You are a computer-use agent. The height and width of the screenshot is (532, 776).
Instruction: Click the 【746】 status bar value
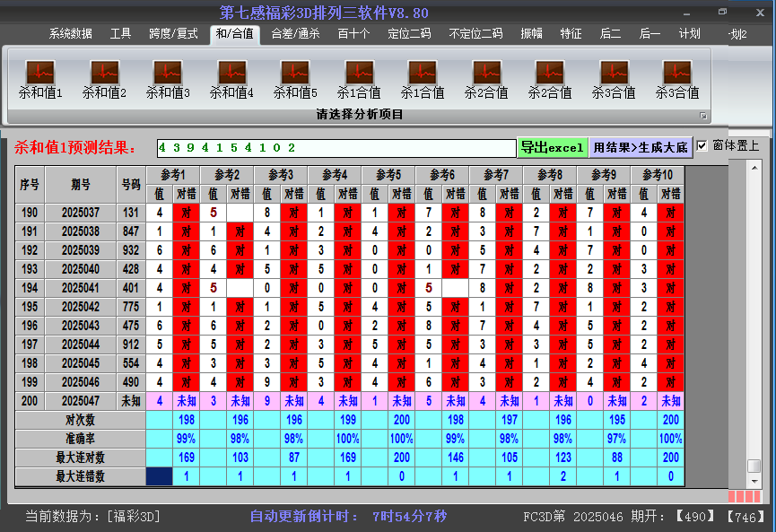[746, 517]
